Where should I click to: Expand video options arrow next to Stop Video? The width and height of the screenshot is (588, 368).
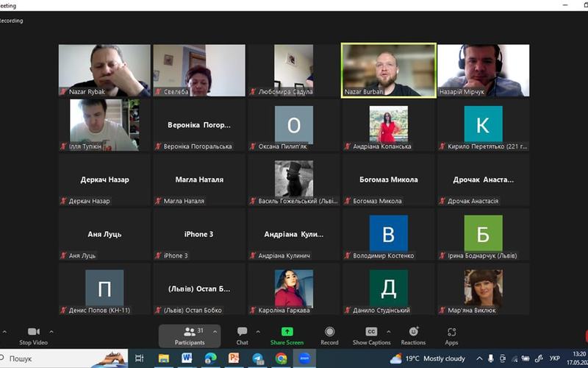tap(51, 332)
